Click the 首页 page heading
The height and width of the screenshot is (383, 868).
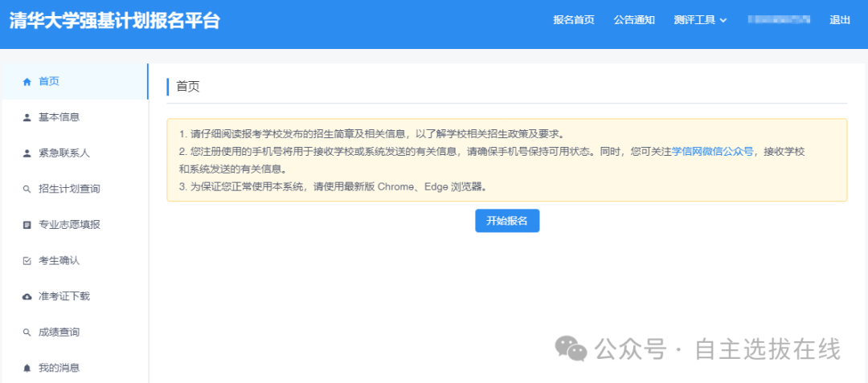click(x=187, y=87)
